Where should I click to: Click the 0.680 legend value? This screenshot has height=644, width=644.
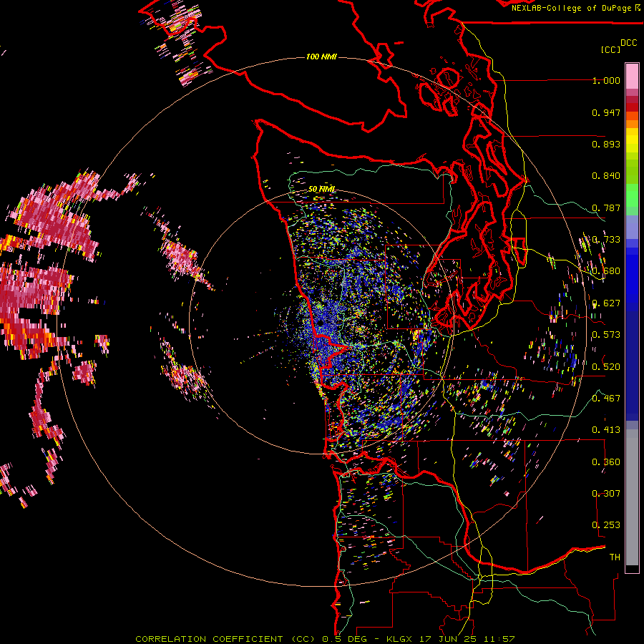tap(606, 271)
